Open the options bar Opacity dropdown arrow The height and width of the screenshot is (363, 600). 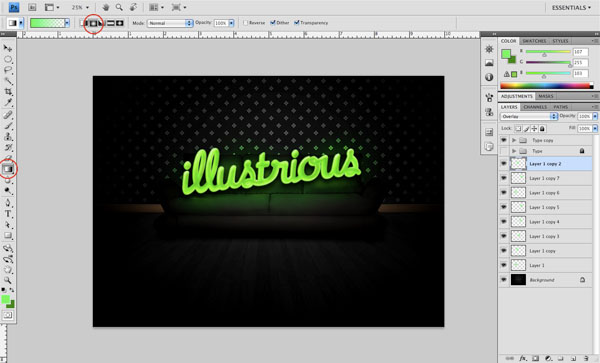click(x=231, y=23)
